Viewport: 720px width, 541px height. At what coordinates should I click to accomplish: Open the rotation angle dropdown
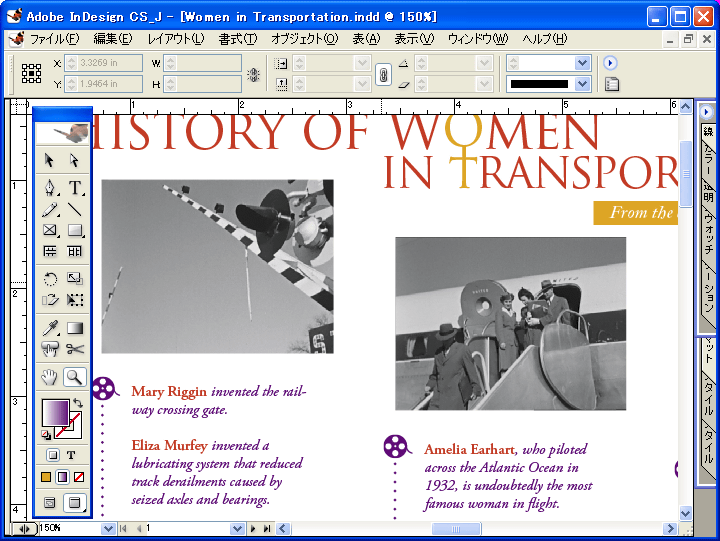484,63
